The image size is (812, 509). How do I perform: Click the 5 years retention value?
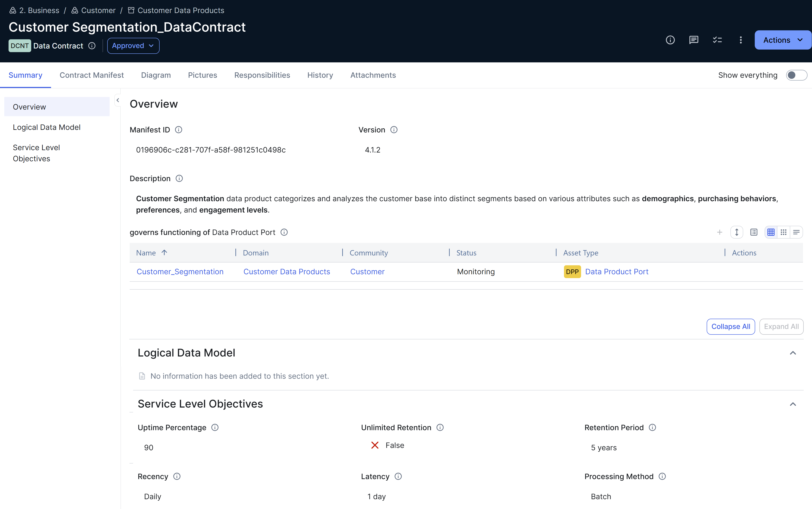[x=604, y=448]
